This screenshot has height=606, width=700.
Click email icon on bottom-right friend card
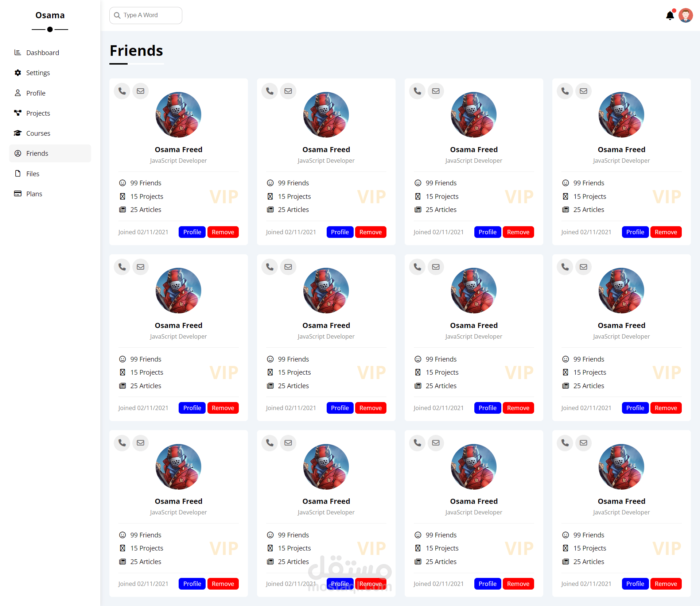coord(583,443)
